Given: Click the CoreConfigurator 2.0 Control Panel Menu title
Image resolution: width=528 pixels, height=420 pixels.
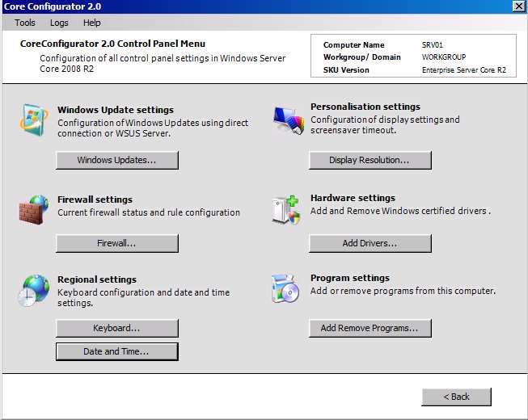Looking at the screenshot, I should [x=113, y=44].
